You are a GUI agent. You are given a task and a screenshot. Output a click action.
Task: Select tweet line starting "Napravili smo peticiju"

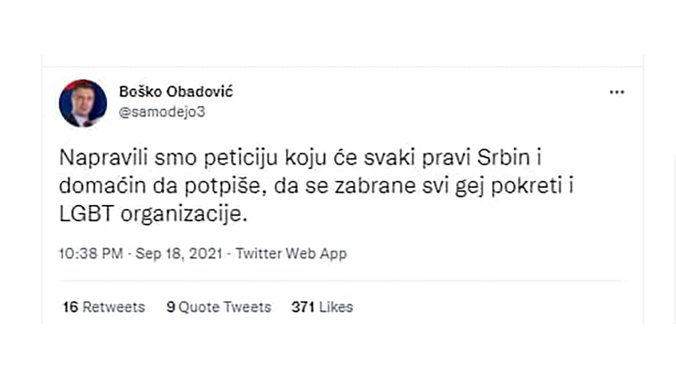[x=300, y=158]
